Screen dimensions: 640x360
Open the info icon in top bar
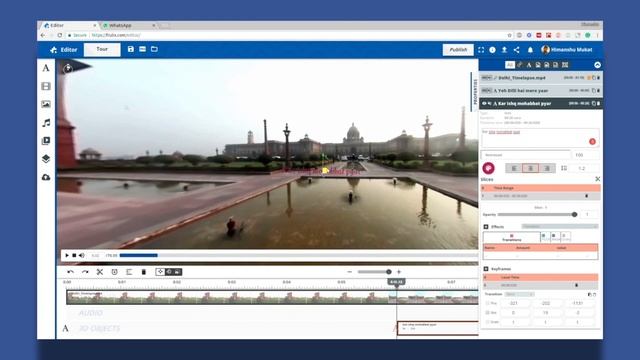click(493, 50)
